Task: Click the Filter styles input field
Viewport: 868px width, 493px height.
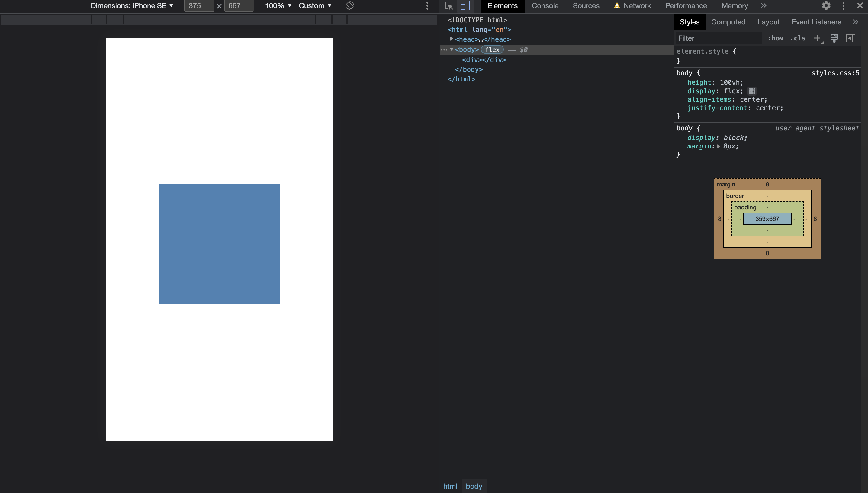Action: tap(719, 38)
